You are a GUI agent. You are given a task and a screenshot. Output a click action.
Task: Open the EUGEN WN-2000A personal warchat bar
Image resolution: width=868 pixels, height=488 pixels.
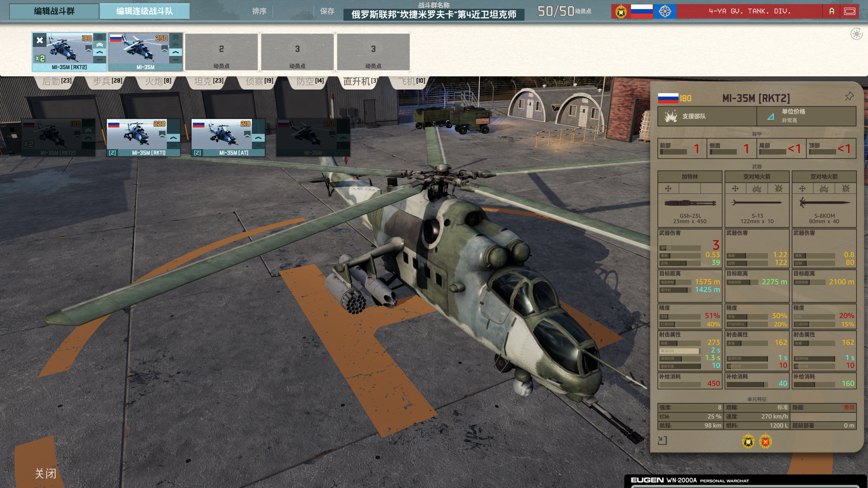745,481
